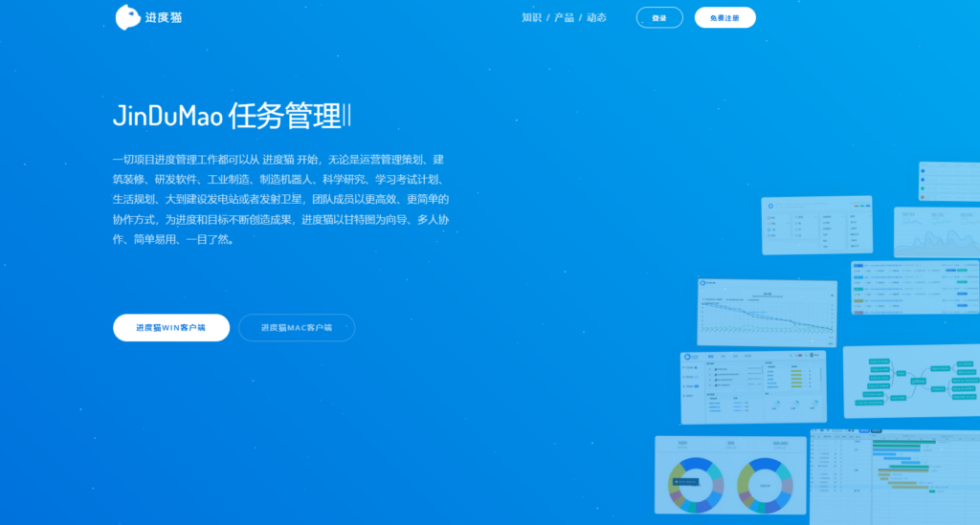The width and height of the screenshot is (980, 525).
Task: Open the 产品 navigation item
Action: click(564, 17)
